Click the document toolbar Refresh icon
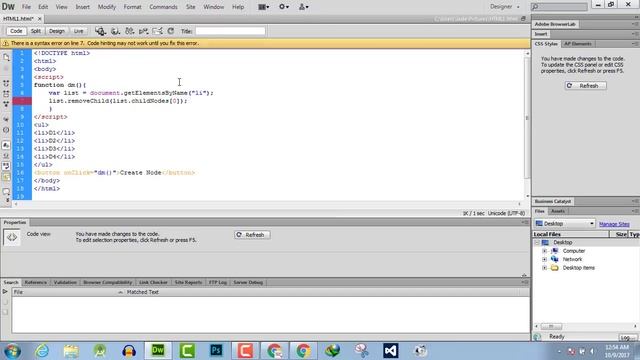Screen dimensions: 640x360 click(171, 31)
